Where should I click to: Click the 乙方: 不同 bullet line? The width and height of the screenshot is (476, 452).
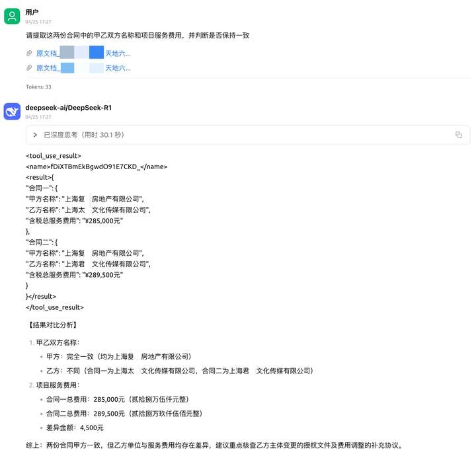(x=180, y=371)
